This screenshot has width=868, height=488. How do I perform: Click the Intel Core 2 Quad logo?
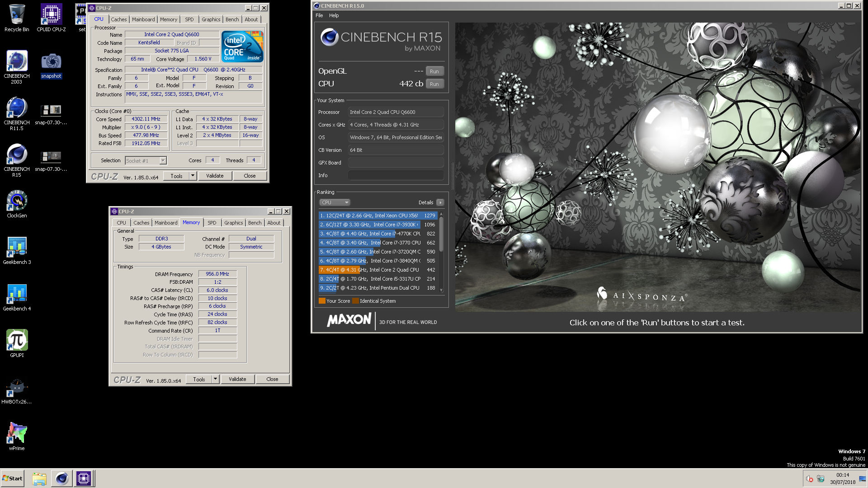(x=243, y=47)
